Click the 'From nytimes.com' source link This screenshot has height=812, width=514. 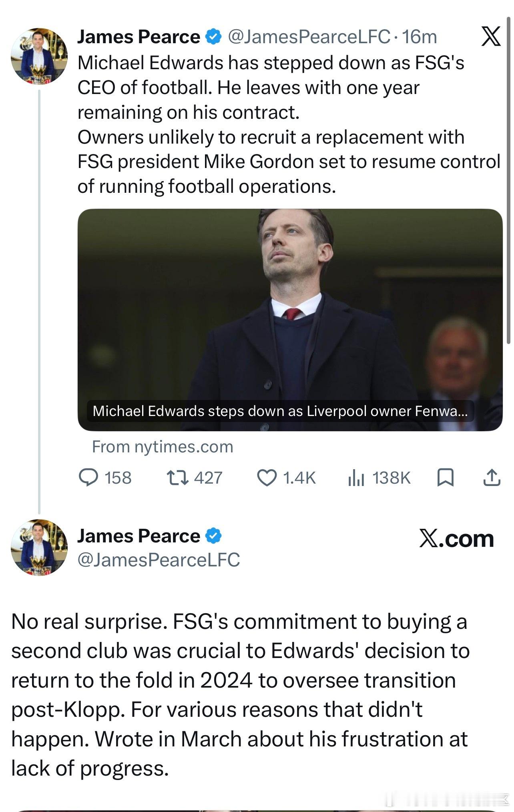click(x=163, y=446)
